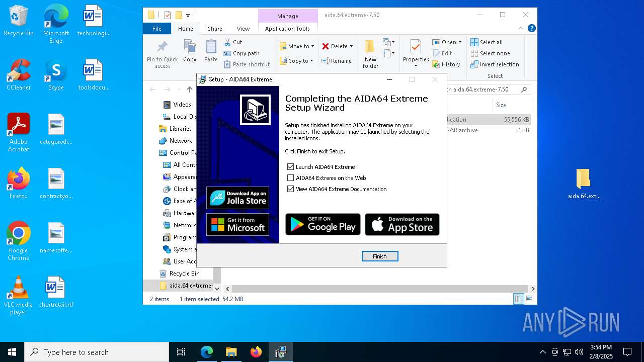
Task: Click Invert selection in the ribbon
Action: point(495,64)
